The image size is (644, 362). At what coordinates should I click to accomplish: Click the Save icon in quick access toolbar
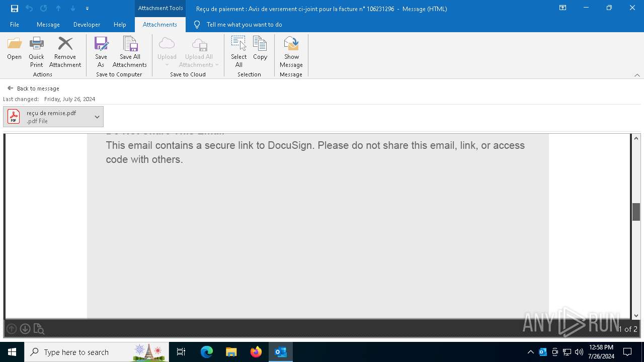(15, 9)
